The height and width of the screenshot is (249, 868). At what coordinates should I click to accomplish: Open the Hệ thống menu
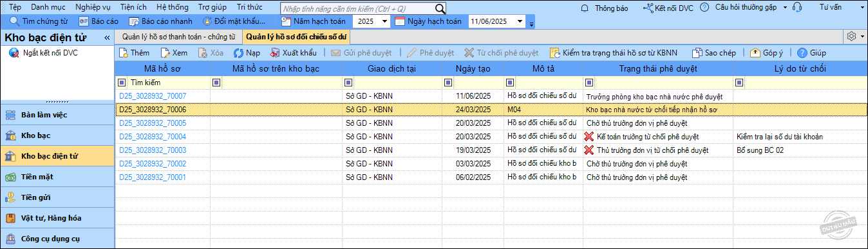[x=173, y=7]
